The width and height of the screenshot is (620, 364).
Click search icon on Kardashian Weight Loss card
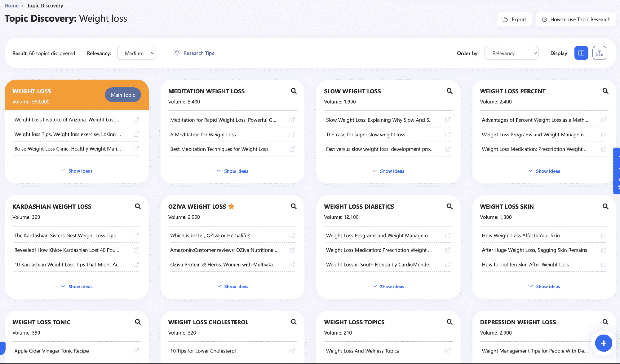pos(138,207)
